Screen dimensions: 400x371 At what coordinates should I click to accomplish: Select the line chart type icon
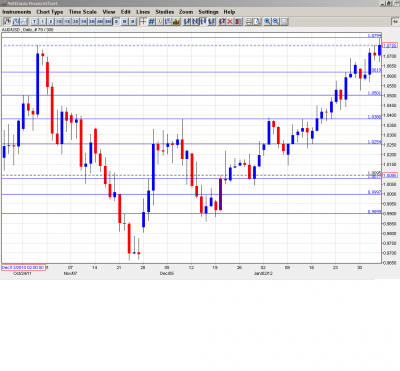(24, 22)
